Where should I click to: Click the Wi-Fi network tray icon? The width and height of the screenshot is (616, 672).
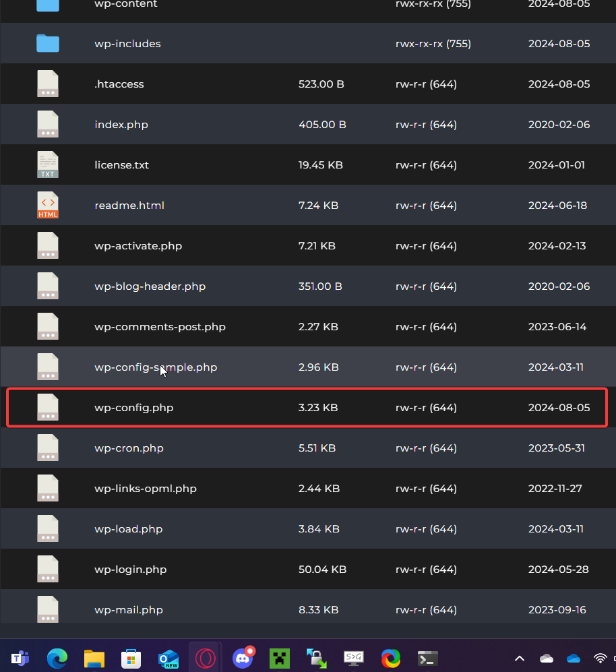pyautogui.click(x=600, y=658)
